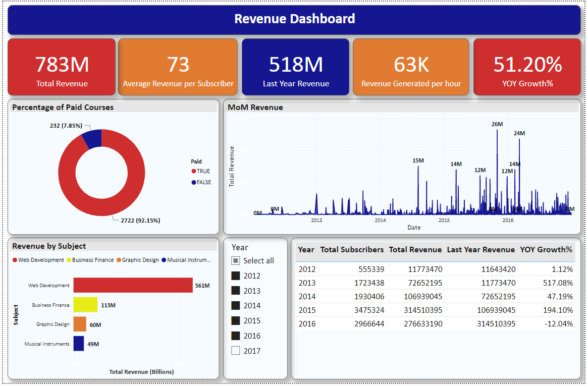This screenshot has height=387, width=588.
Task: Click the Musical Instruments blue bar
Action: point(79,344)
